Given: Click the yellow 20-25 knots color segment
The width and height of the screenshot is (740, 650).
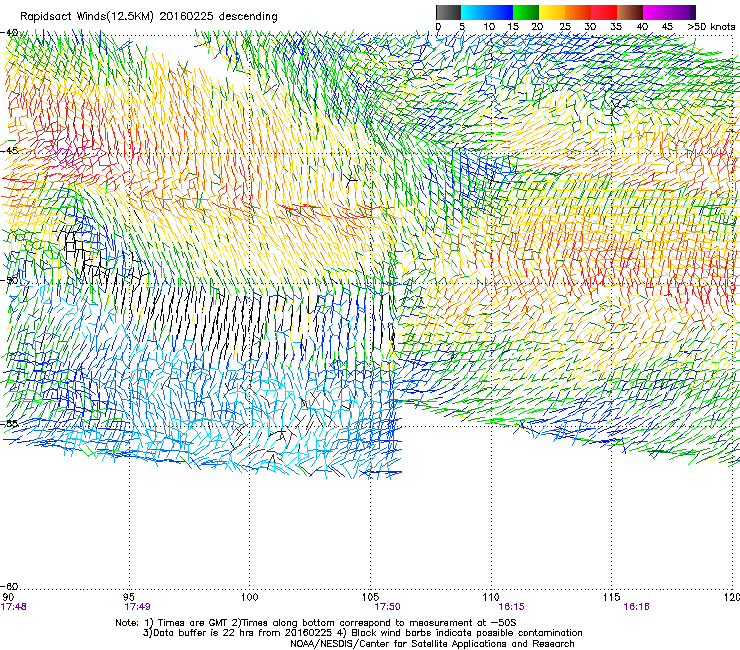Looking at the screenshot, I should 552,12.
